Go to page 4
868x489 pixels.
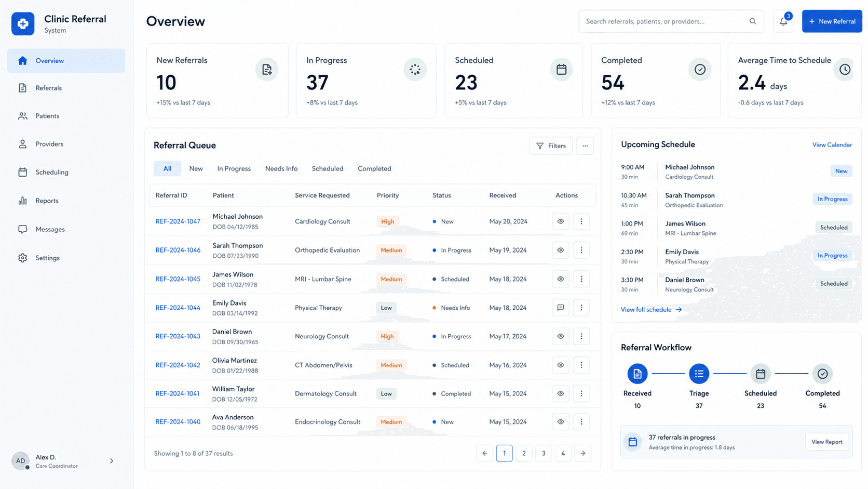tap(563, 453)
